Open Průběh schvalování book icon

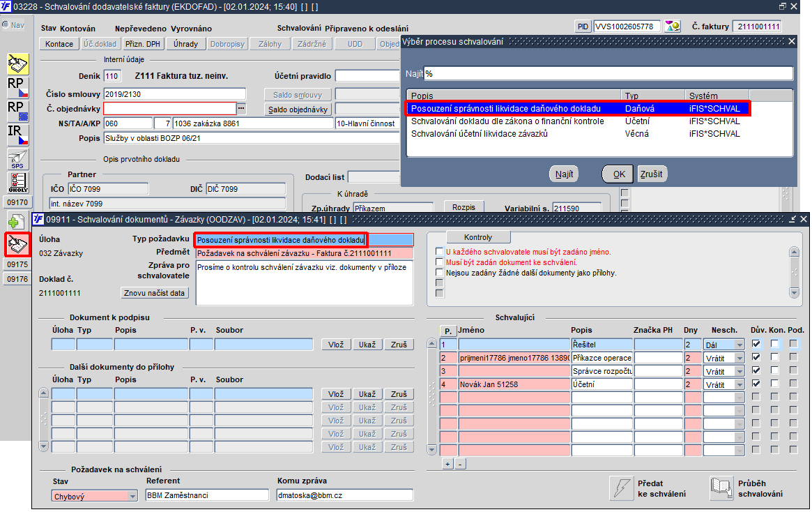721,488
